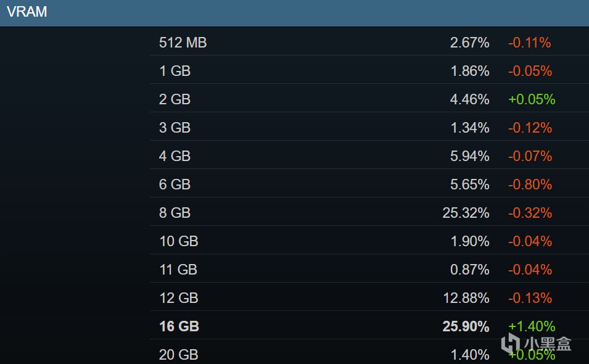Click the Xiaoheihe watermark logo icon
The width and height of the screenshot is (589, 364).
(x=511, y=343)
